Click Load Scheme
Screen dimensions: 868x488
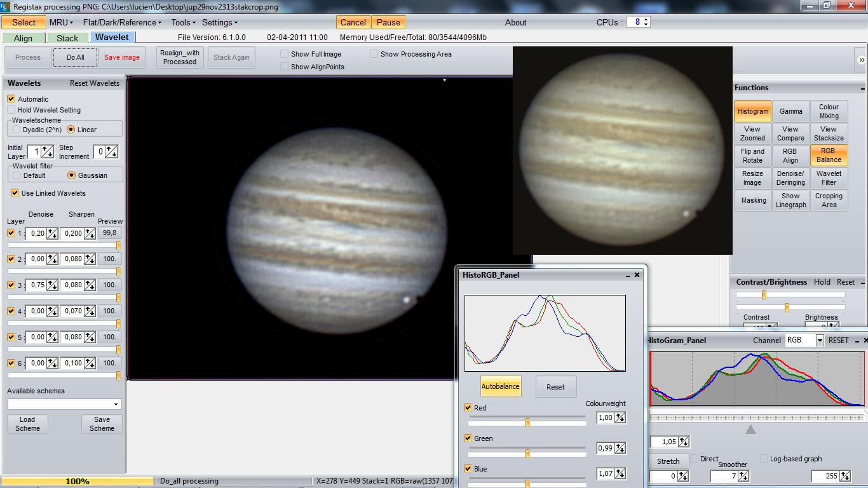point(27,424)
